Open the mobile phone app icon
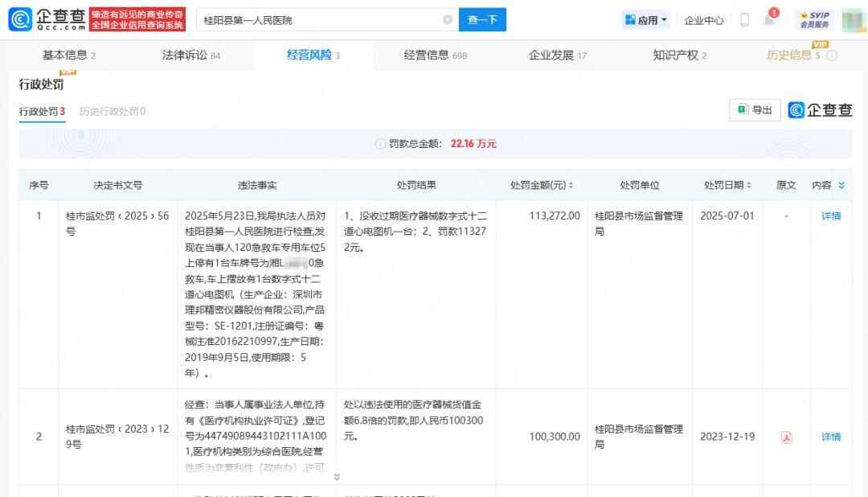This screenshot has width=868, height=497. pos(744,20)
